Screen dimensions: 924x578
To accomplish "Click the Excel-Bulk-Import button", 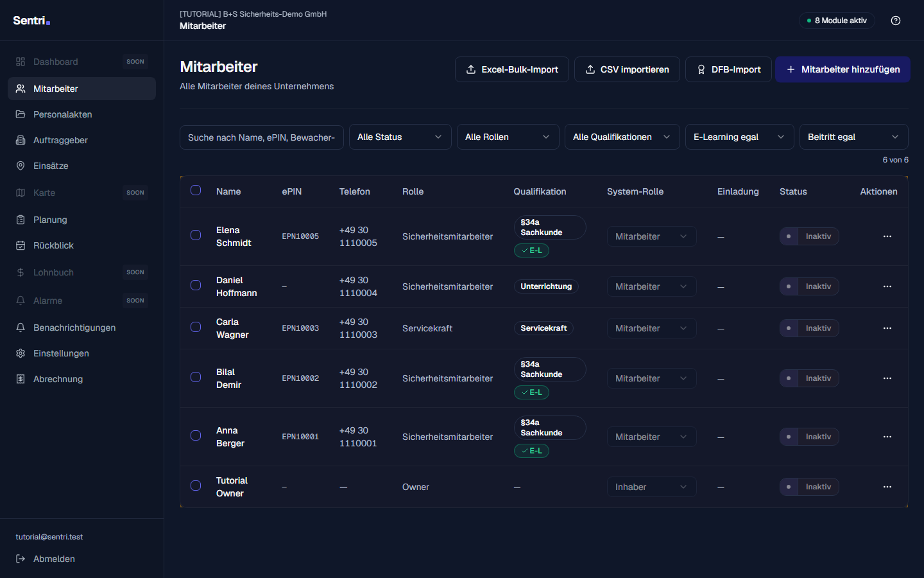I will pos(512,69).
